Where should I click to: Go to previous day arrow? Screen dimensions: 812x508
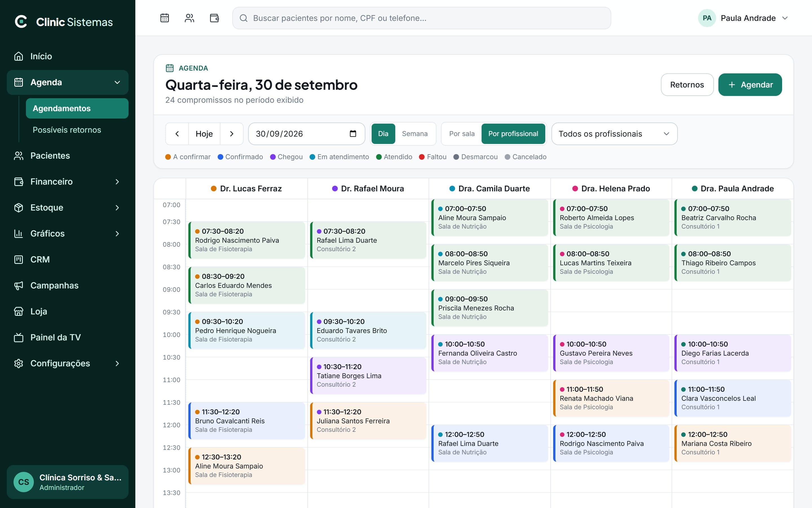coord(177,134)
